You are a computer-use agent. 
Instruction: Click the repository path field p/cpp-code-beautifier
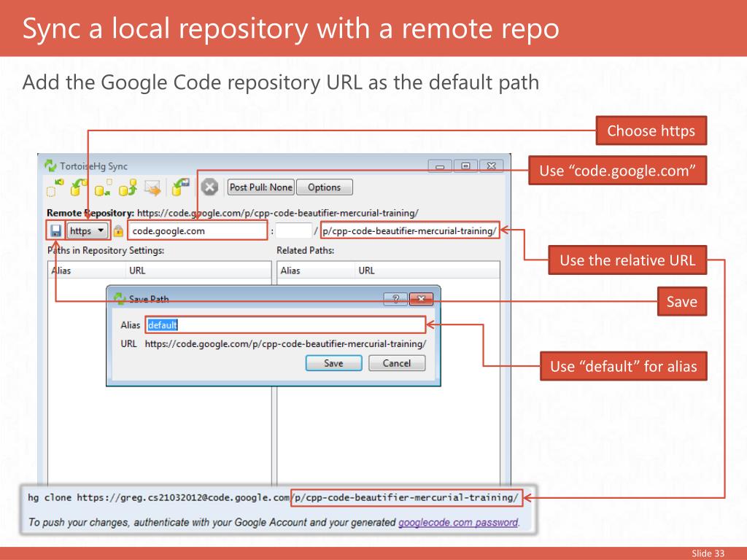pyautogui.click(x=410, y=231)
